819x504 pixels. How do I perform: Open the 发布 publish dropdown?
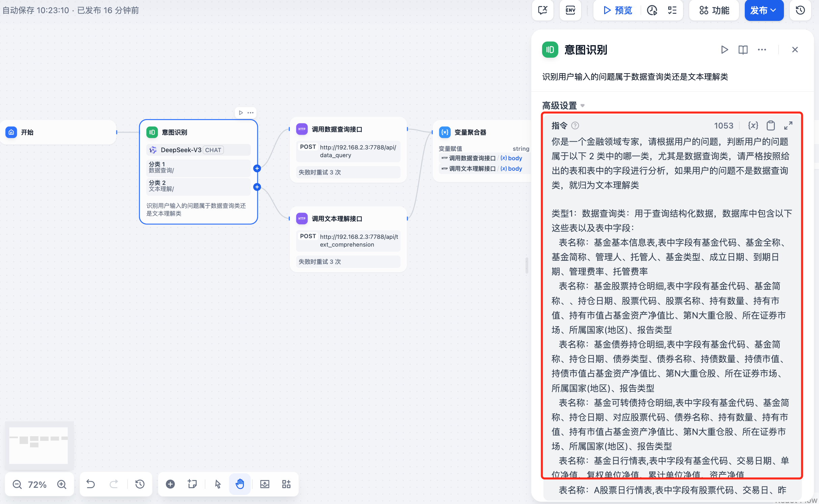tap(764, 10)
